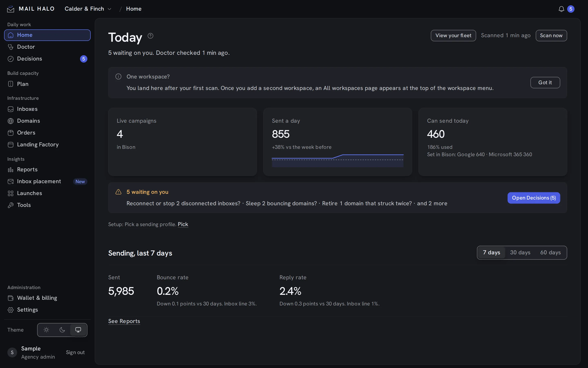Screen dimensions: 588x368
Task: Click View your fleet button
Action: tap(453, 36)
